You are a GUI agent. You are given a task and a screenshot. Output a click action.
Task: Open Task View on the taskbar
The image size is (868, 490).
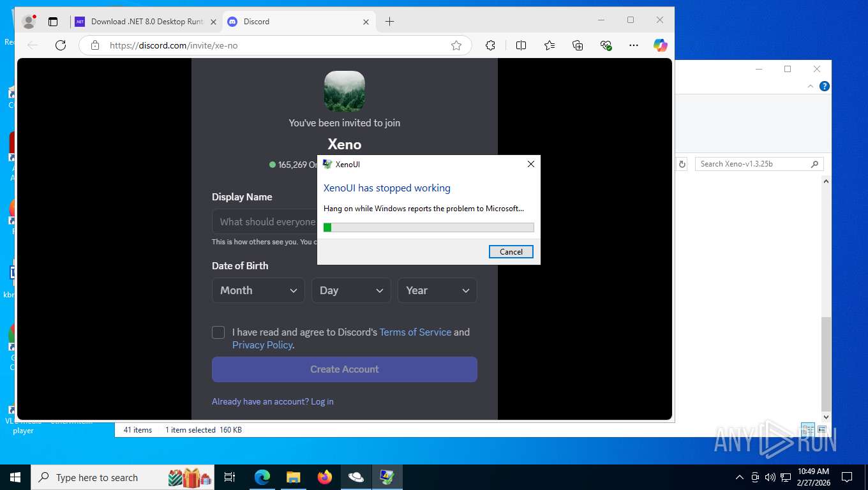(230, 477)
